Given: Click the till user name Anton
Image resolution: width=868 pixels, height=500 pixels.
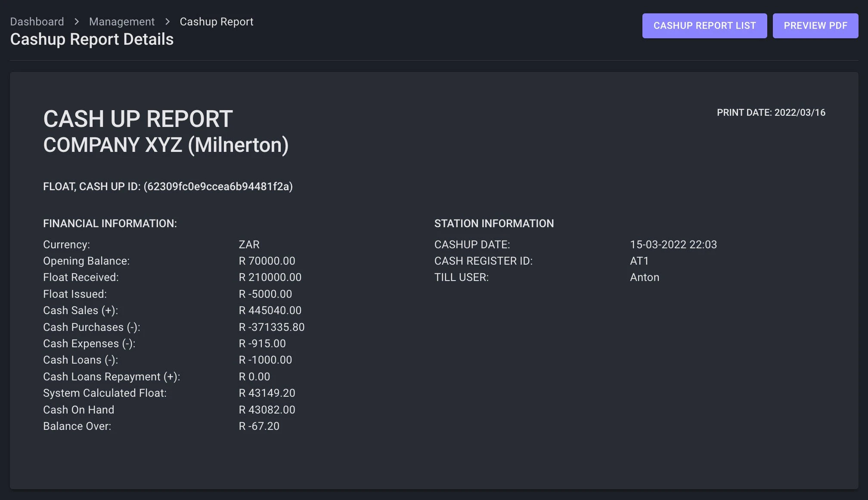Looking at the screenshot, I should pyautogui.click(x=645, y=277).
